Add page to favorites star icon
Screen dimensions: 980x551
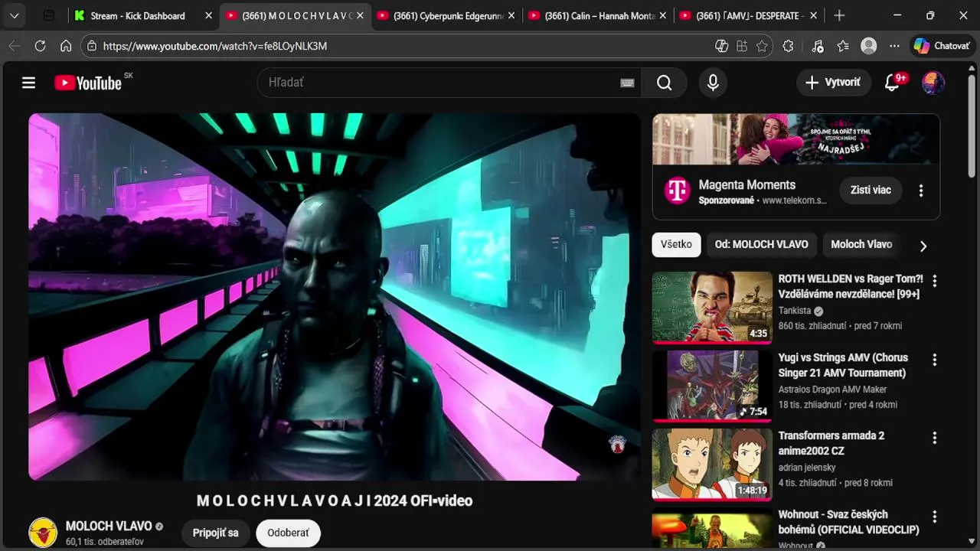[762, 46]
